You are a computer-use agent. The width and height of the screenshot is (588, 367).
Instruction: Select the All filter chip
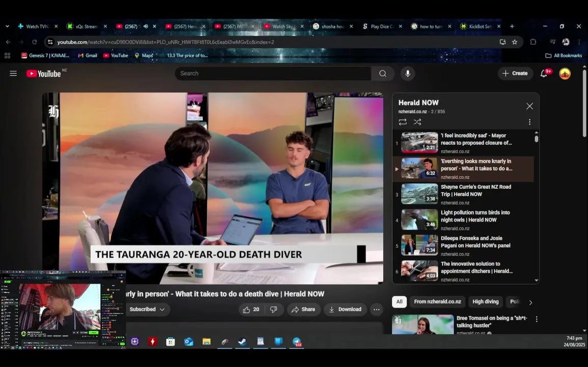pyautogui.click(x=399, y=302)
